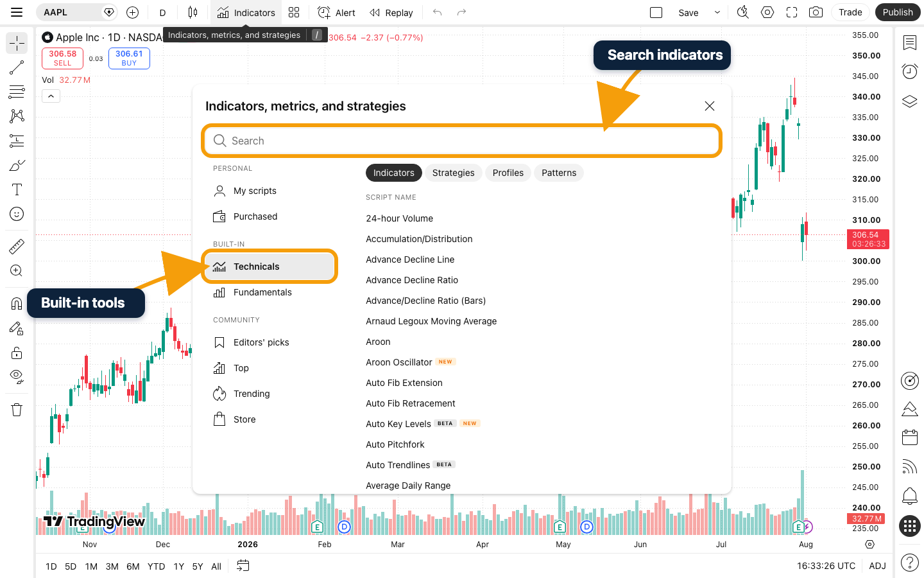Undo the last chart action
The width and height of the screenshot is (924, 578).
[437, 12]
